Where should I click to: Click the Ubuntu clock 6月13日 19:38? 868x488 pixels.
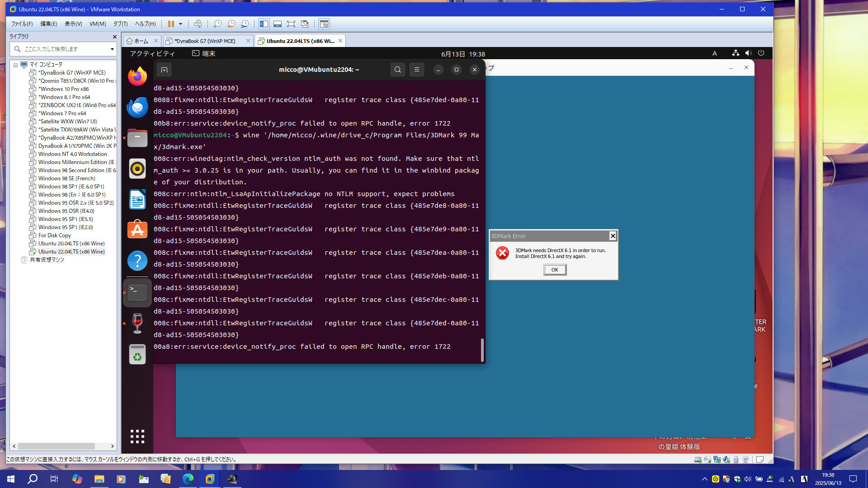tap(463, 54)
